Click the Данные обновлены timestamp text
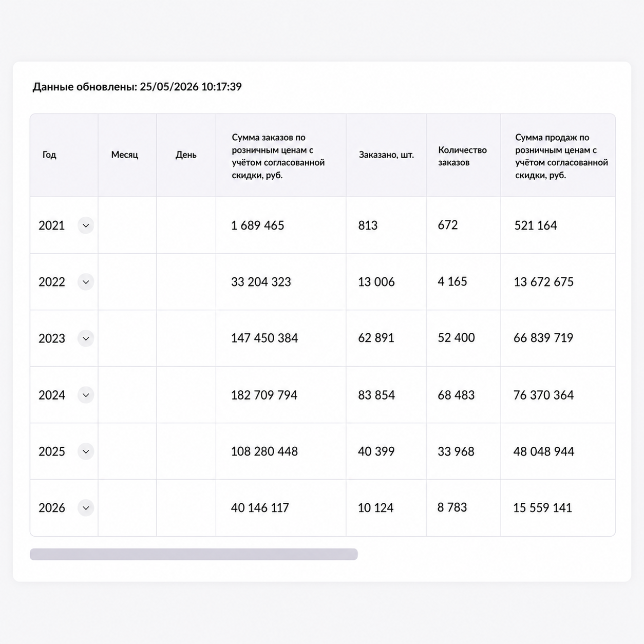 [137, 87]
